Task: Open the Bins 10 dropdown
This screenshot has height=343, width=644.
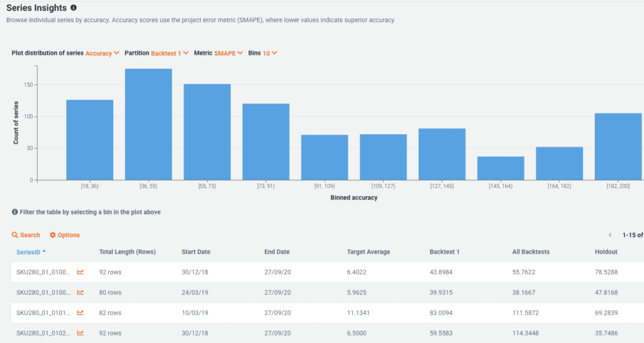Action: 270,53
